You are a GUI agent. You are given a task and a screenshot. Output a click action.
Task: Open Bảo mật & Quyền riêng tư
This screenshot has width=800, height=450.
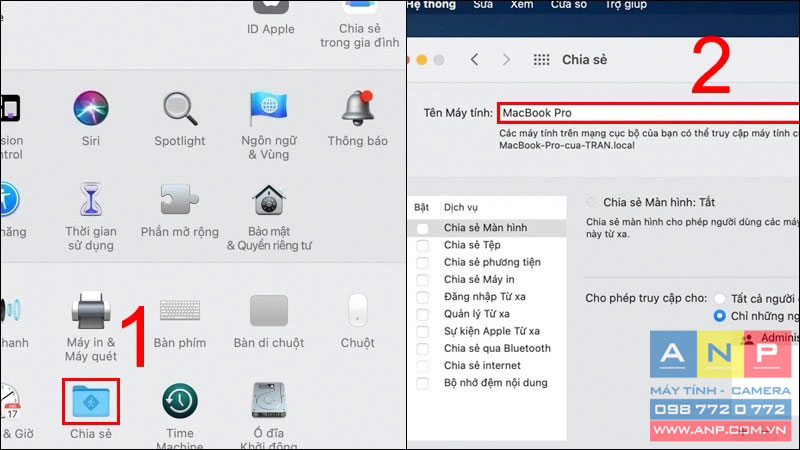pyautogui.click(x=269, y=199)
